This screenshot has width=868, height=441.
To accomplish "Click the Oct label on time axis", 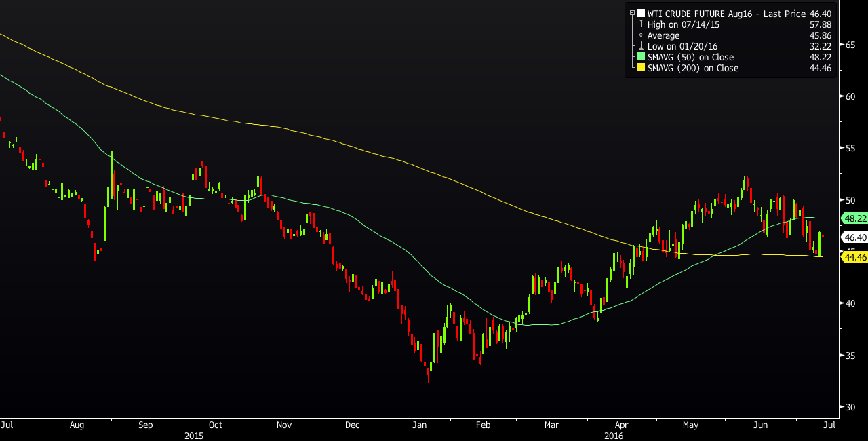I will [215, 425].
